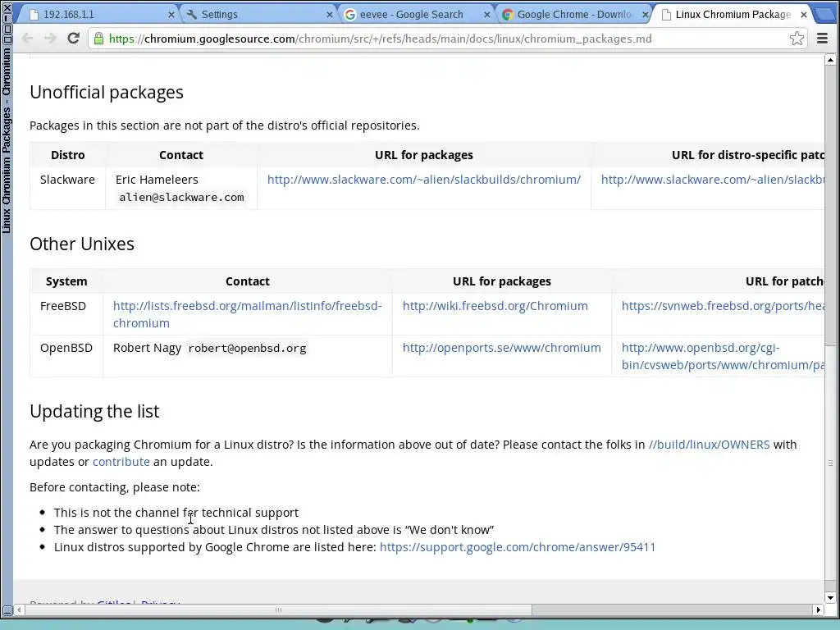Open the wiki.freebsd.org/Chromium link
Viewport: 840px width, 630px height.
495,306
